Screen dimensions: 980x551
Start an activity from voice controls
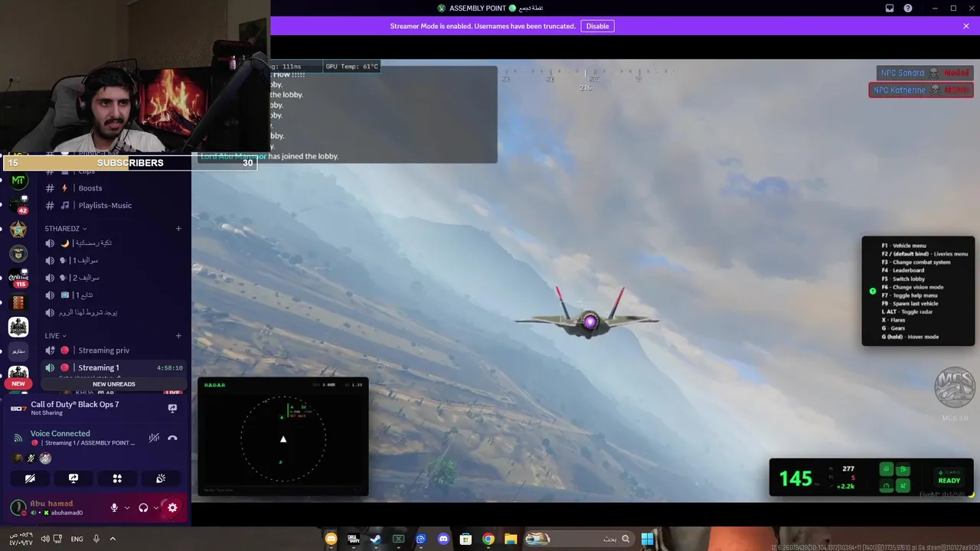click(x=117, y=478)
